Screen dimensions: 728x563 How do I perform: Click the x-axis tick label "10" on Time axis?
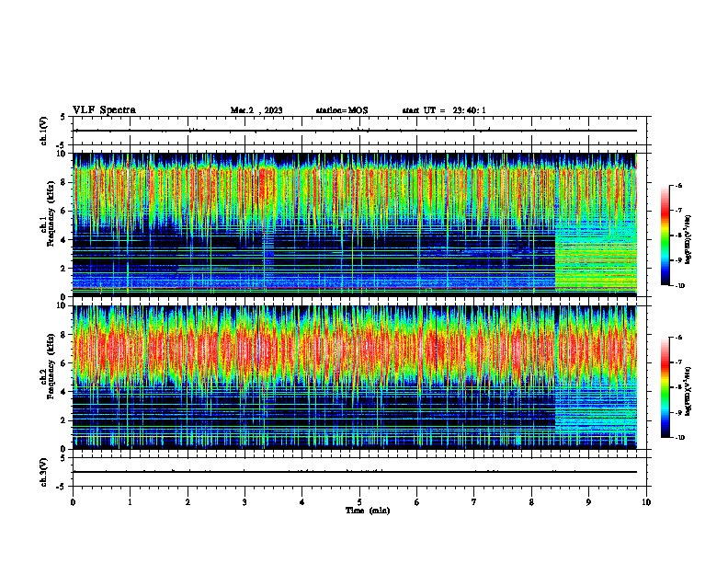tap(646, 502)
